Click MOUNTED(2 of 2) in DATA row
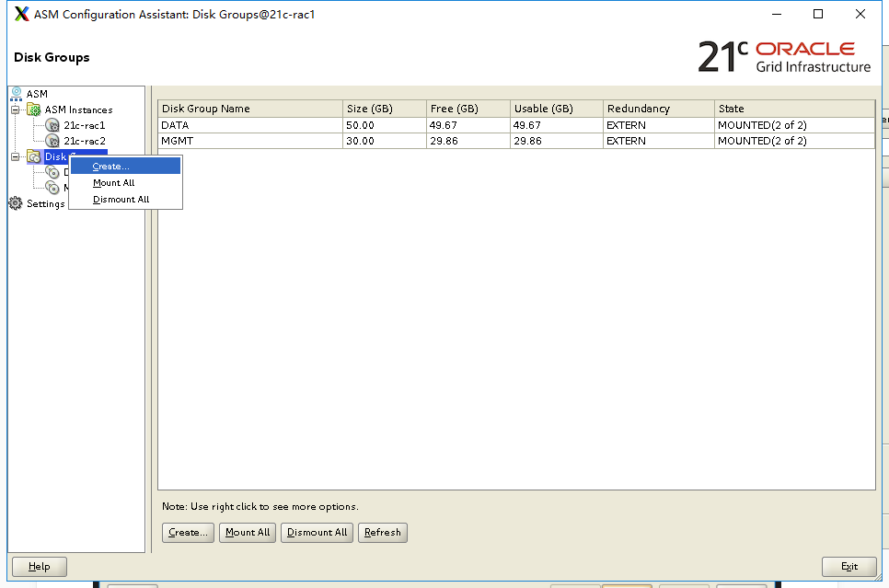 [x=795, y=125]
